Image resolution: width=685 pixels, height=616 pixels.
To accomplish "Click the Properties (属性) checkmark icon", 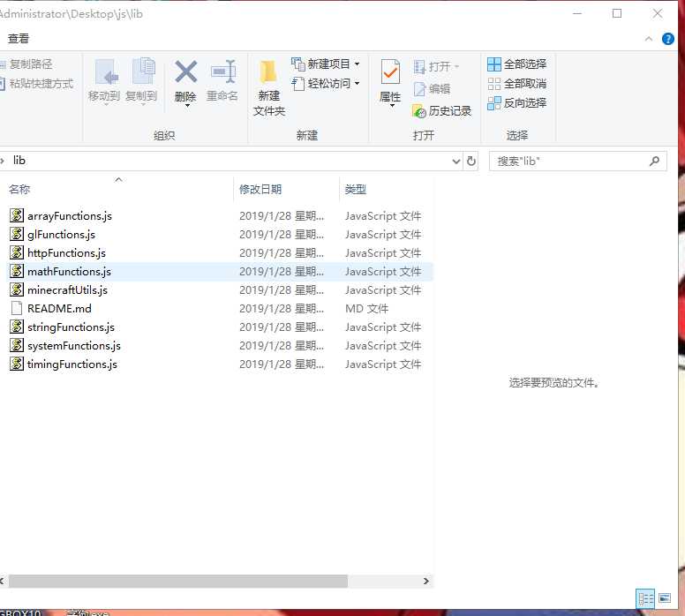I will point(390,72).
